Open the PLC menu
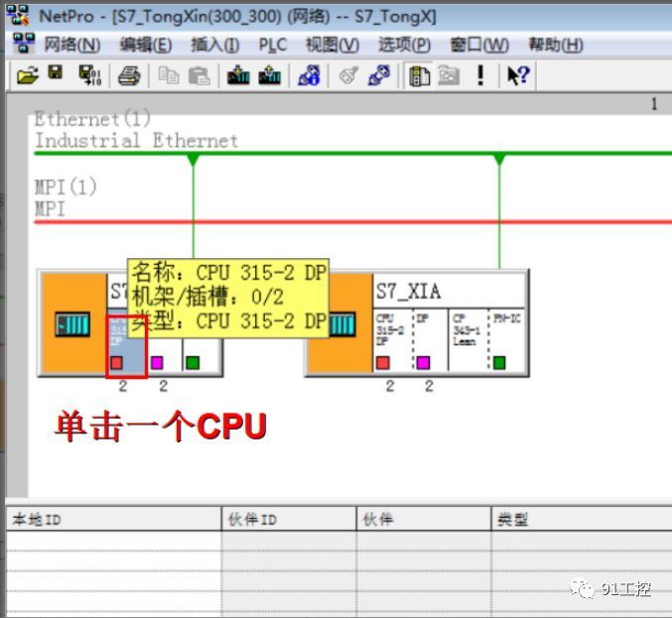 [272, 45]
